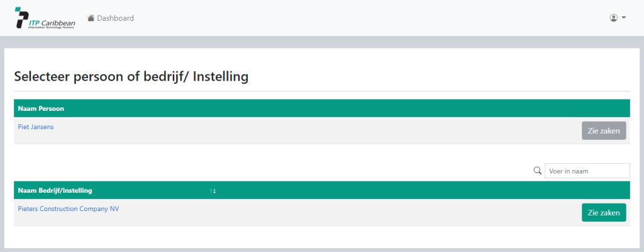644x252 pixels.
Task: Select the Pieters Construction Company table row
Action: pos(321,212)
